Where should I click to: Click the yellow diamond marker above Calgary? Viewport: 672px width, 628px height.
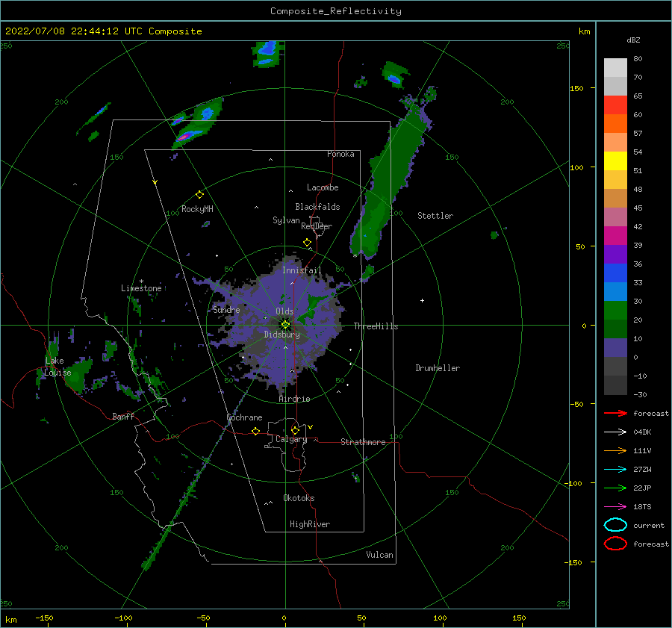[295, 430]
